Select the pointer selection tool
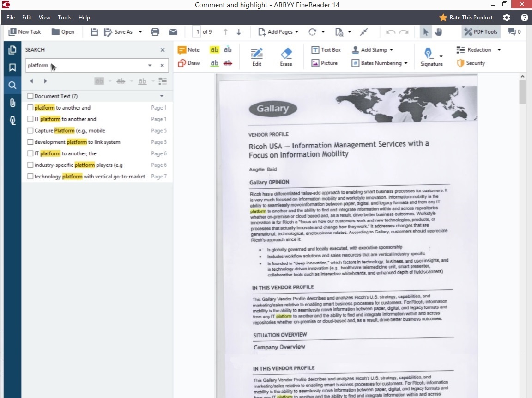The width and height of the screenshot is (532, 398). [425, 32]
